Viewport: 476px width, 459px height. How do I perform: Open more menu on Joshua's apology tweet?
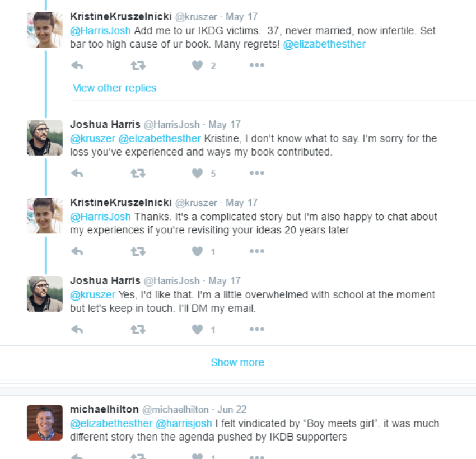(x=256, y=174)
